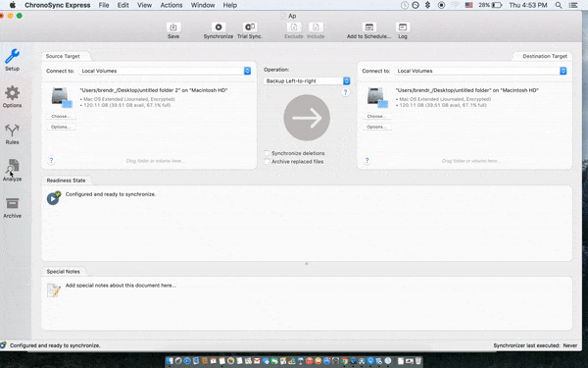Click the input source flag in menu bar
Screen dimensions: 588x368
468,5
